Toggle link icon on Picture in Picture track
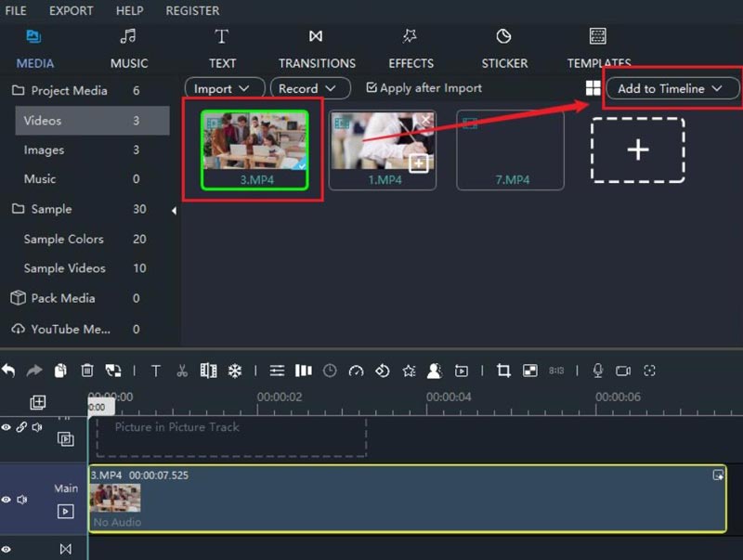 click(21, 427)
